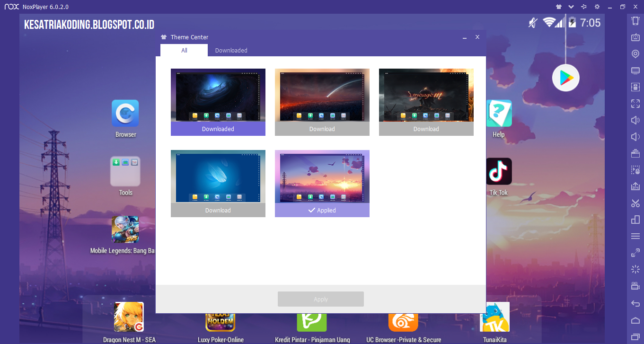Screen dimensions: 644x344
Task: Click the muted sound status icon
Action: tap(533, 22)
